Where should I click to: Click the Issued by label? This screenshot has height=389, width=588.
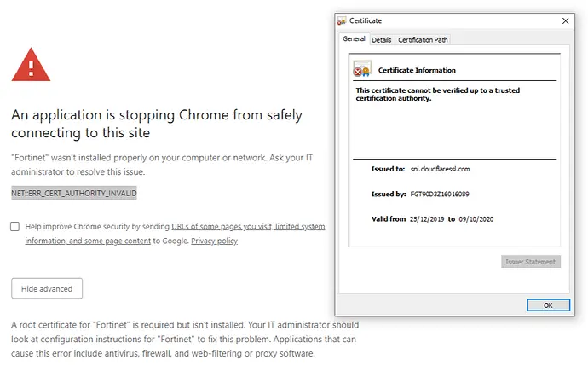[x=389, y=194]
